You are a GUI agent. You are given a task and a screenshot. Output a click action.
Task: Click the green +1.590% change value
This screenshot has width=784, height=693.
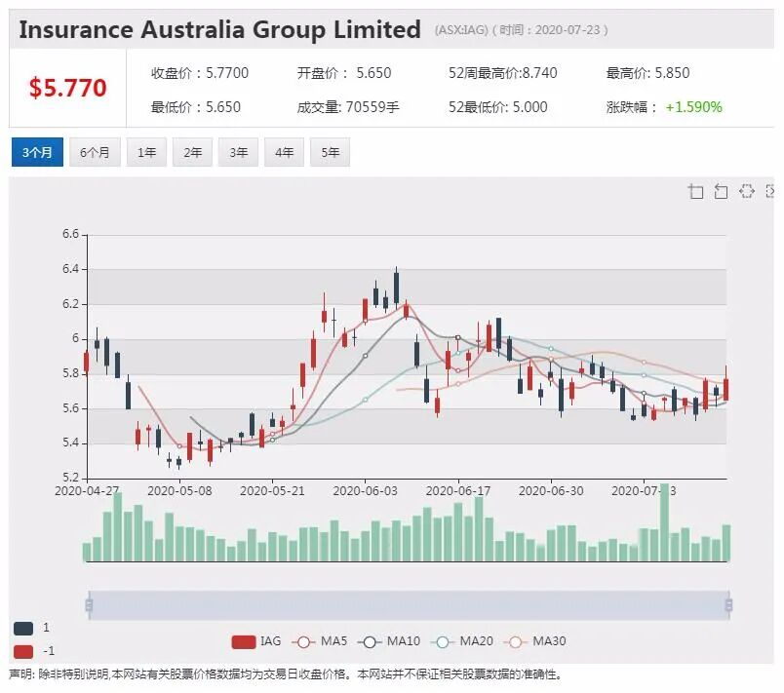coord(693,107)
